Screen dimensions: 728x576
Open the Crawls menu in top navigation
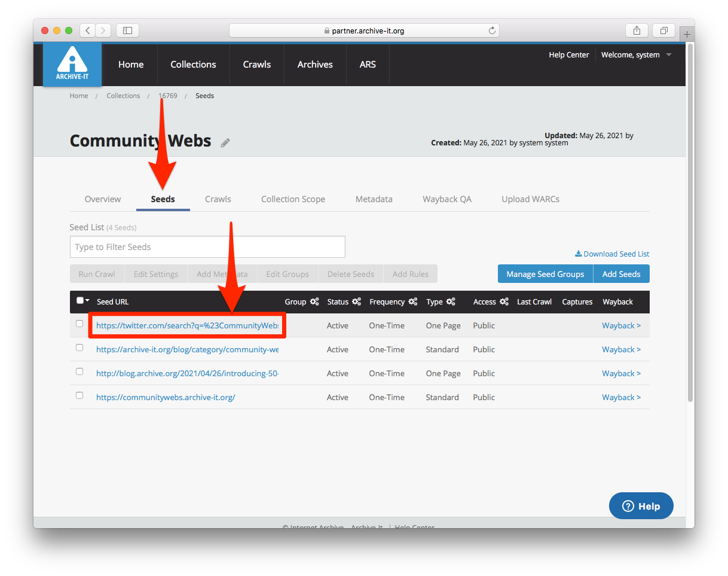[x=257, y=65]
